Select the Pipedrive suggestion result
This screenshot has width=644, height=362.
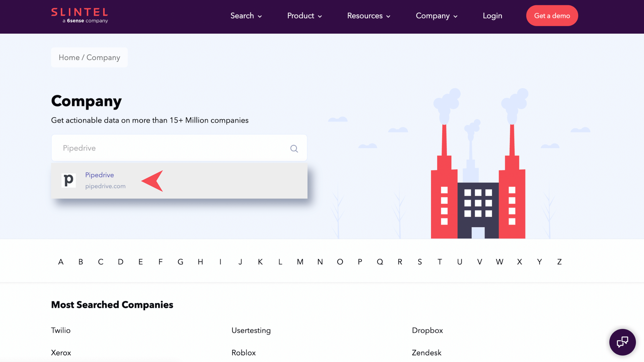179,180
